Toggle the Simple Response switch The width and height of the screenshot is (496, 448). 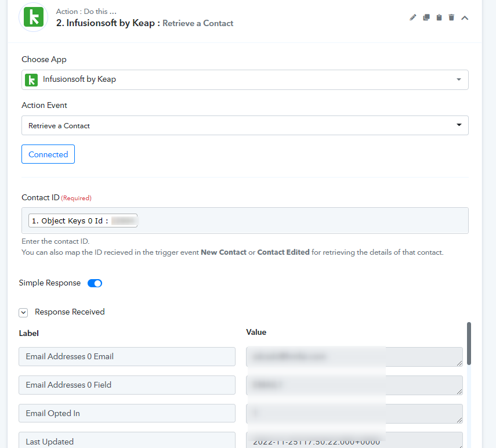coord(95,283)
